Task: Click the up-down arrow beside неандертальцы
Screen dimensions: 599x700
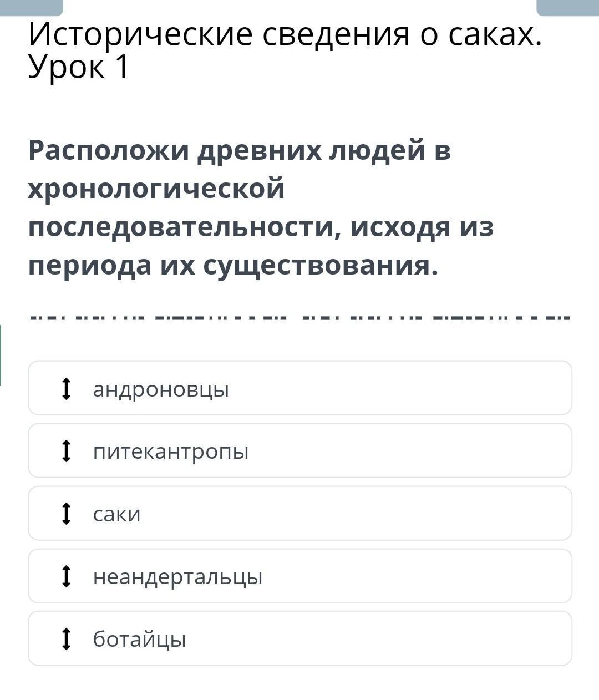Action: pos(67,576)
